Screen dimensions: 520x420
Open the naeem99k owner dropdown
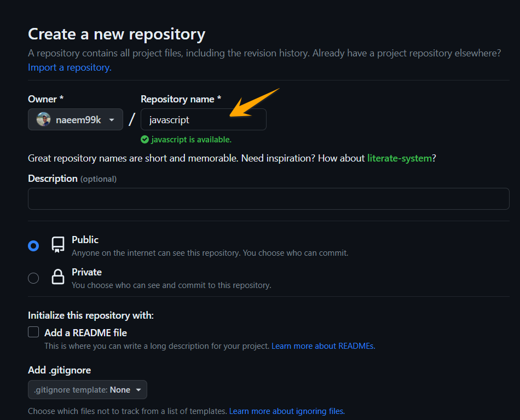click(76, 119)
